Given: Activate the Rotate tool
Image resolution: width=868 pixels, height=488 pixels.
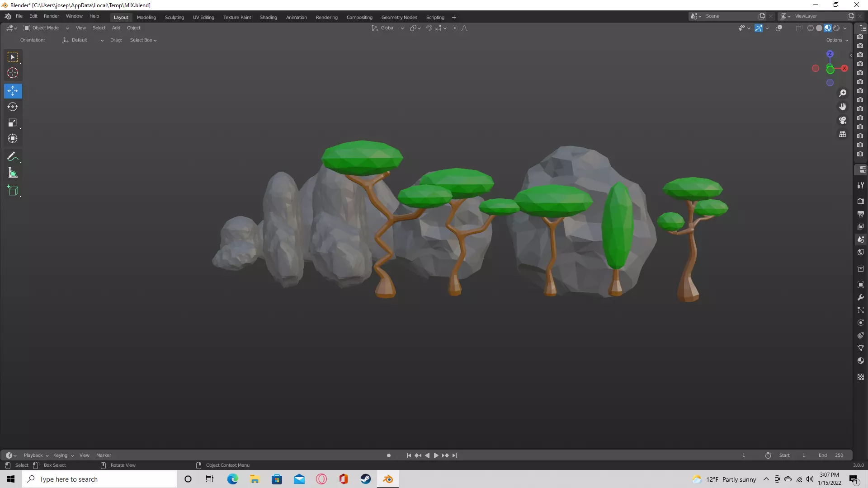Looking at the screenshot, I should (x=13, y=107).
